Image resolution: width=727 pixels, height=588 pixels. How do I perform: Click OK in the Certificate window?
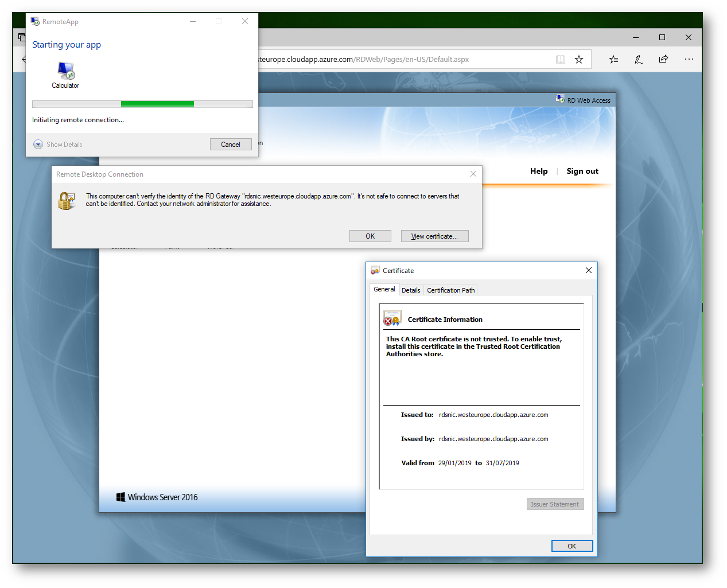(572, 546)
